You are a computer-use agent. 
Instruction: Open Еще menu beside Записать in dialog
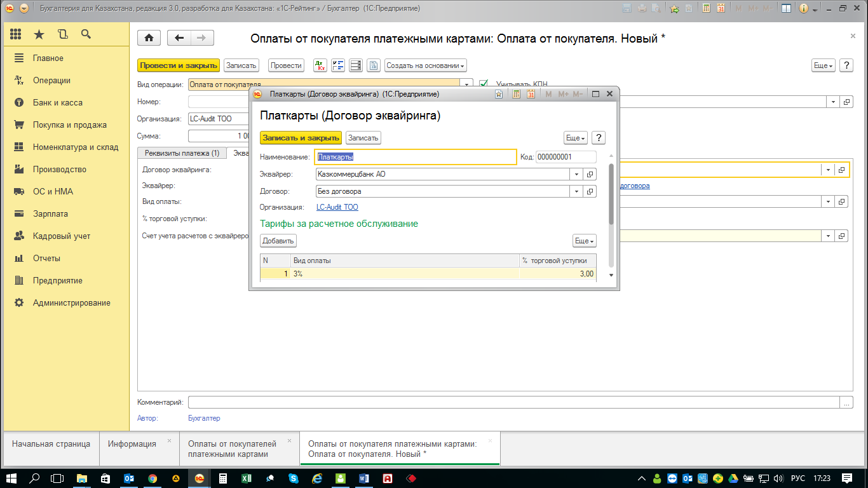click(x=575, y=138)
